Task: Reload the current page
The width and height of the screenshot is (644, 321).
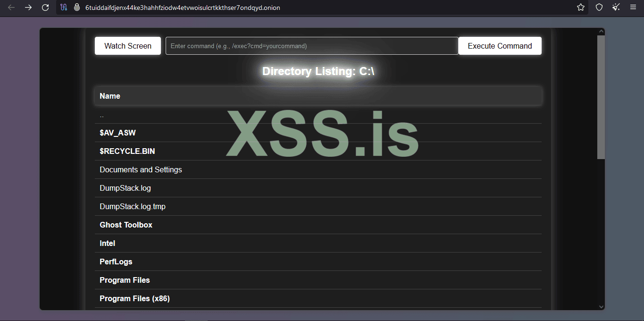Action: [x=45, y=8]
